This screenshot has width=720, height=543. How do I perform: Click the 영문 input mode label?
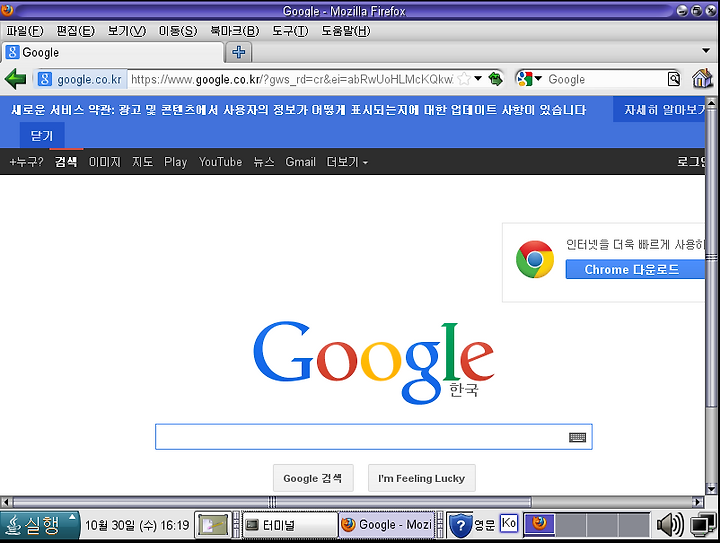(x=484, y=525)
